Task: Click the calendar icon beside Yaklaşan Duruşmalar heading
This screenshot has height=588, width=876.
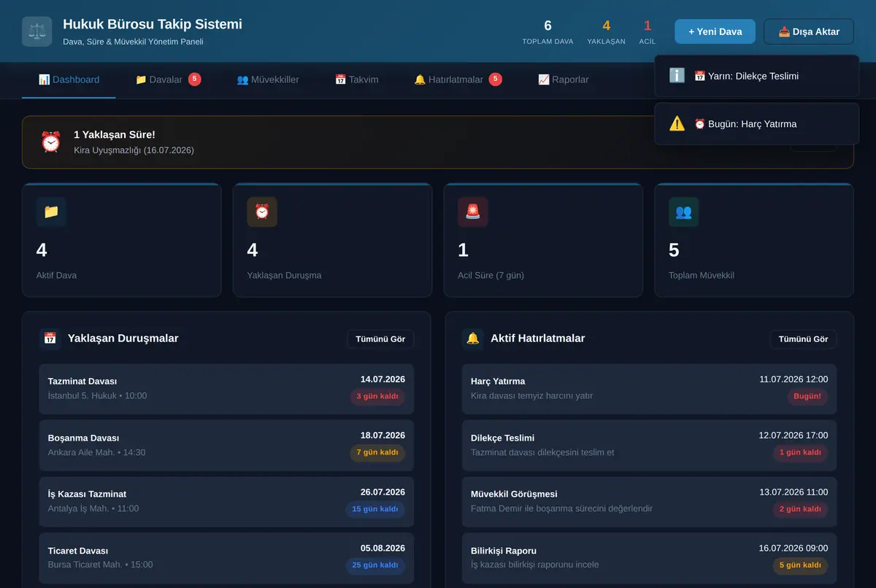Action: (x=50, y=339)
